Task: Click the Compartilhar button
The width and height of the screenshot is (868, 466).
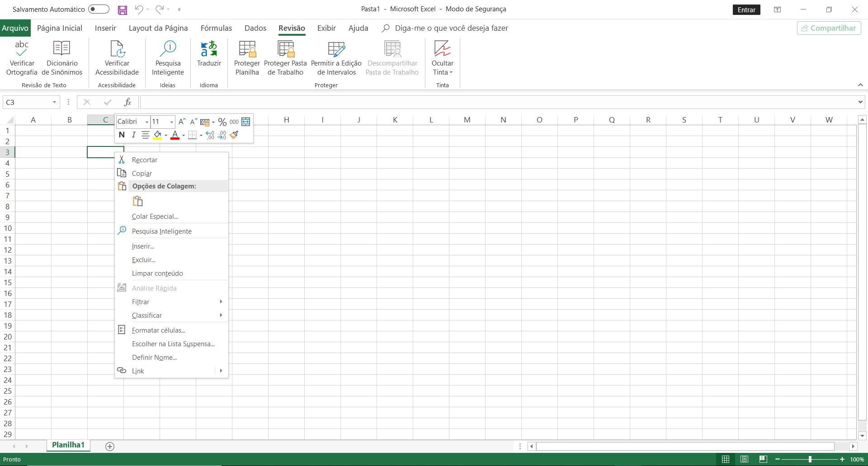Action: [x=829, y=28]
